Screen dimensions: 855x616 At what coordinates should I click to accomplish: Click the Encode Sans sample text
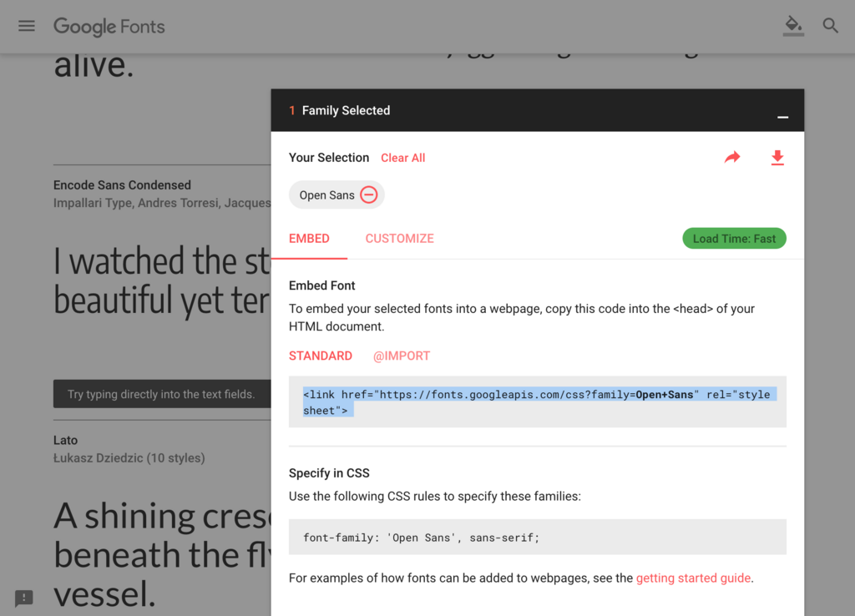pos(162,280)
